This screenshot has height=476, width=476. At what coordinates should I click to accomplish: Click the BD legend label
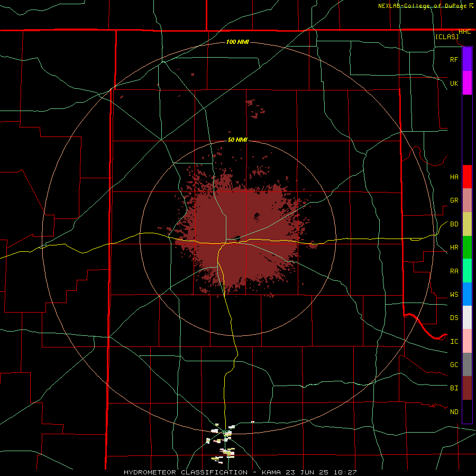coord(454,224)
